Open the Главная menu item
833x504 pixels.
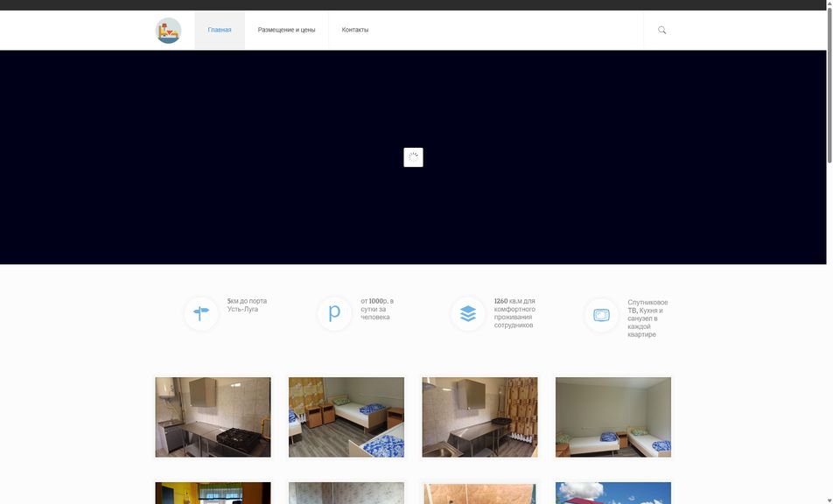[220, 30]
